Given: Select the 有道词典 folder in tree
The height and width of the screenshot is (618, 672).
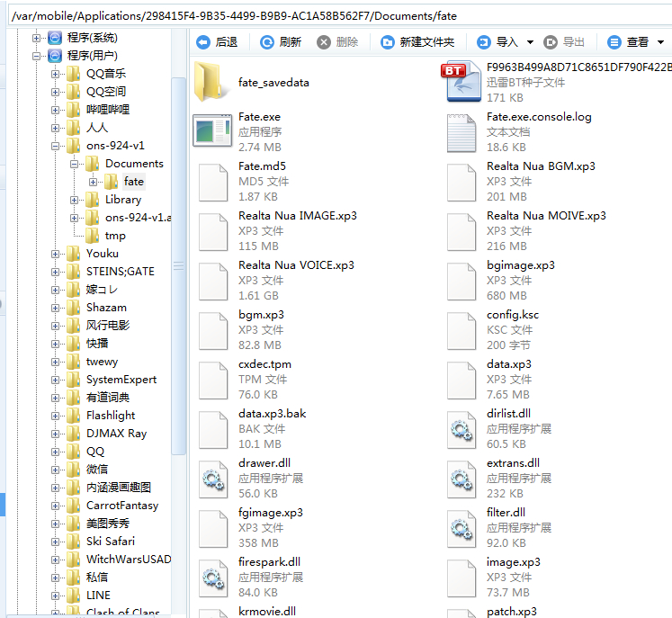Looking at the screenshot, I should pyautogui.click(x=98, y=398).
